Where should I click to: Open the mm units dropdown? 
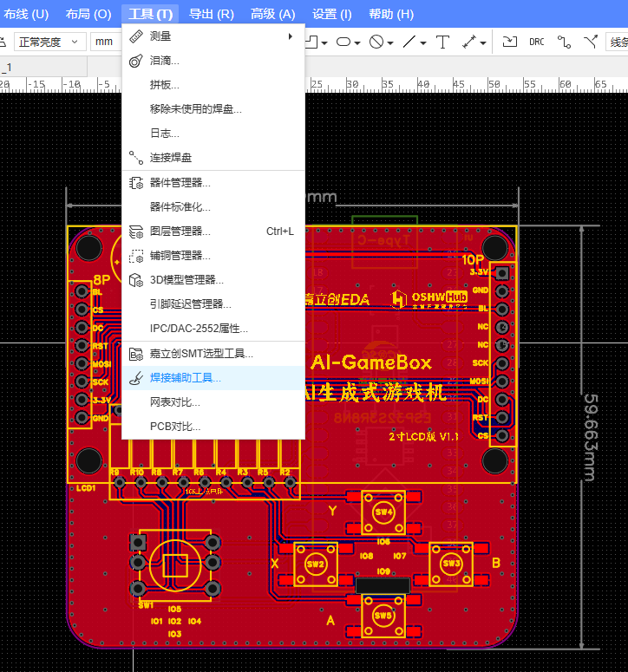[x=106, y=42]
